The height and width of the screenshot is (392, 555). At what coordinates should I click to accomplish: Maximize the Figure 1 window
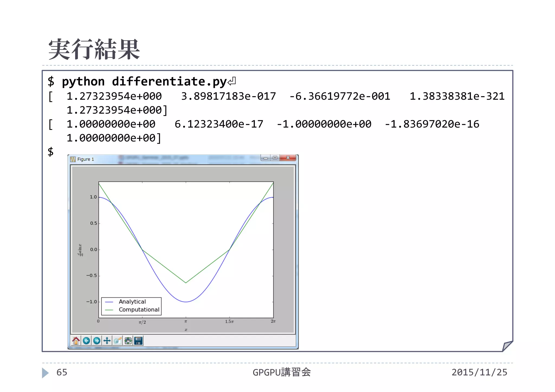click(275, 158)
